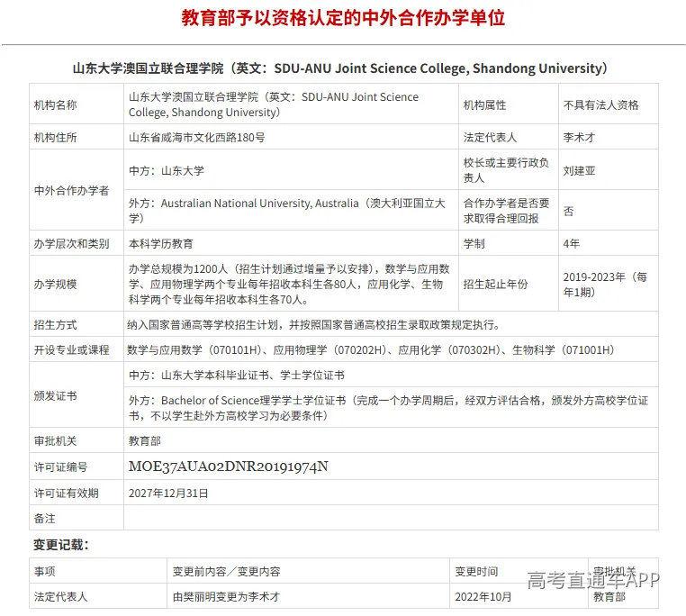The image size is (686, 616).
Task: Click the address 山东省威海市文化西路180号
Action: 197,138
